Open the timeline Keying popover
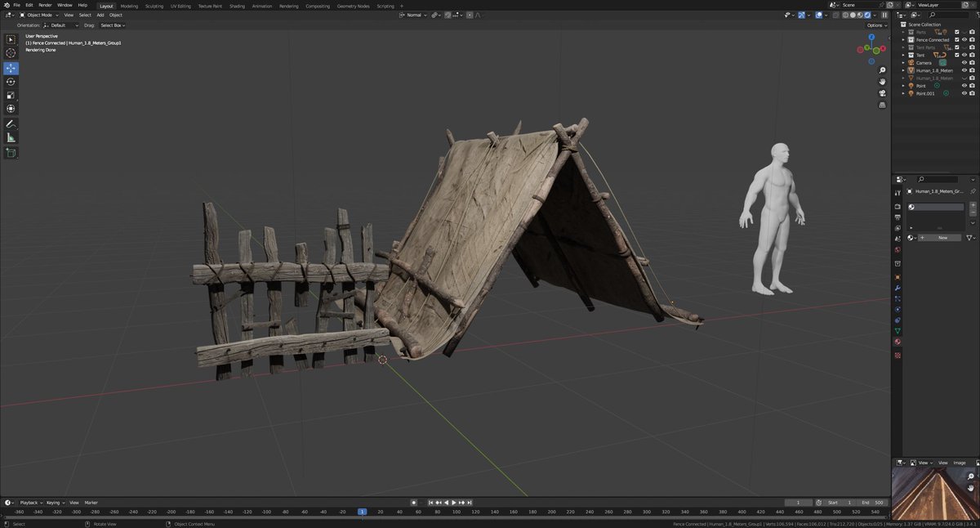This screenshot has width=980, height=528. [x=54, y=503]
